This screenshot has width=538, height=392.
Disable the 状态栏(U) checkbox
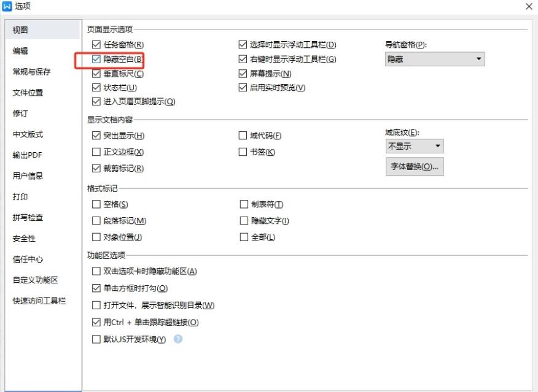(96, 88)
